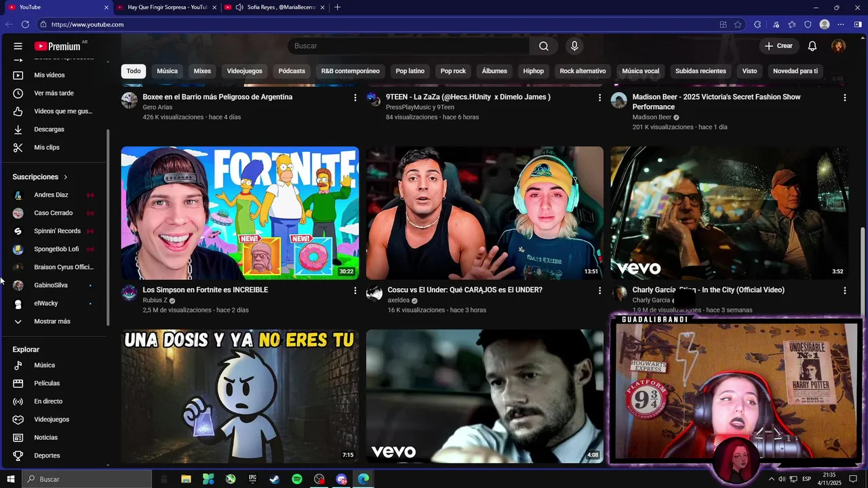Screen dimensions: 868x488
Task: Open Edge profile avatar icon
Action: click(825, 24)
